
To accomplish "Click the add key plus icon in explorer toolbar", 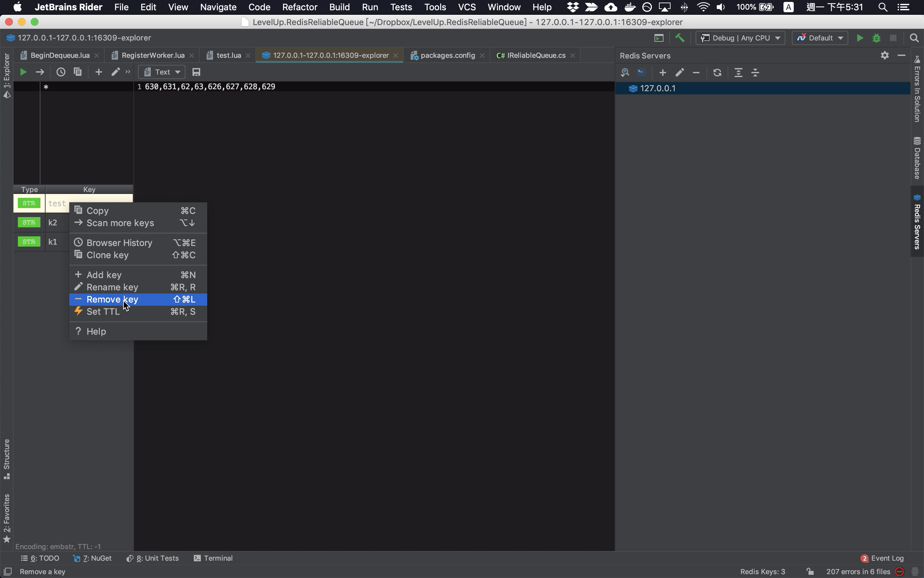I will click(x=98, y=72).
